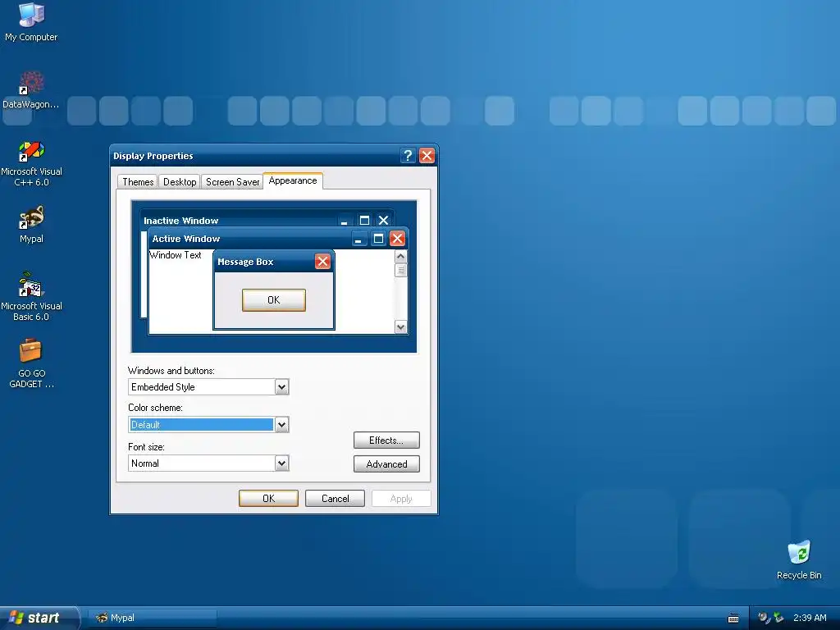Switch to the Themes tab

tap(138, 181)
